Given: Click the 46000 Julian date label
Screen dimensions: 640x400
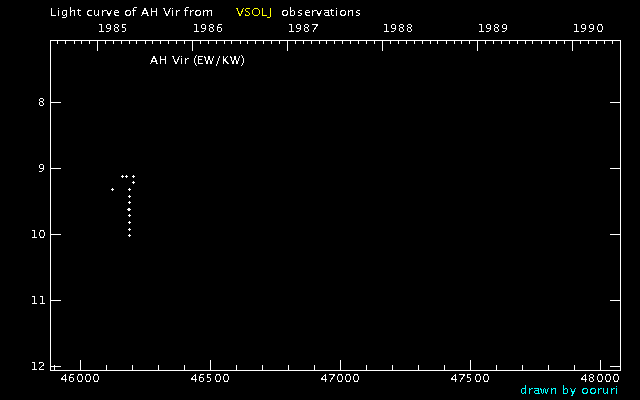Looking at the screenshot, I should (x=80, y=378).
